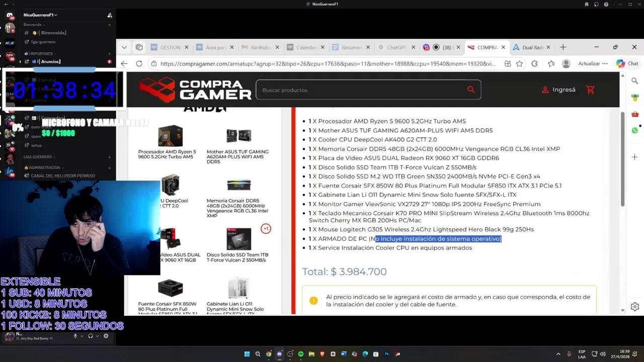
Task: Collapse the Bienvenida category
Action: pyautogui.click(x=34, y=25)
